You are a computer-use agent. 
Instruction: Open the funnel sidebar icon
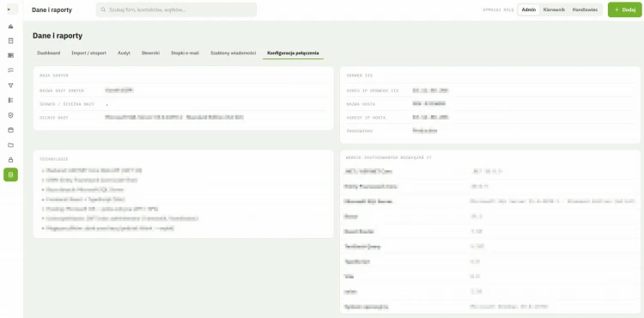(10, 85)
